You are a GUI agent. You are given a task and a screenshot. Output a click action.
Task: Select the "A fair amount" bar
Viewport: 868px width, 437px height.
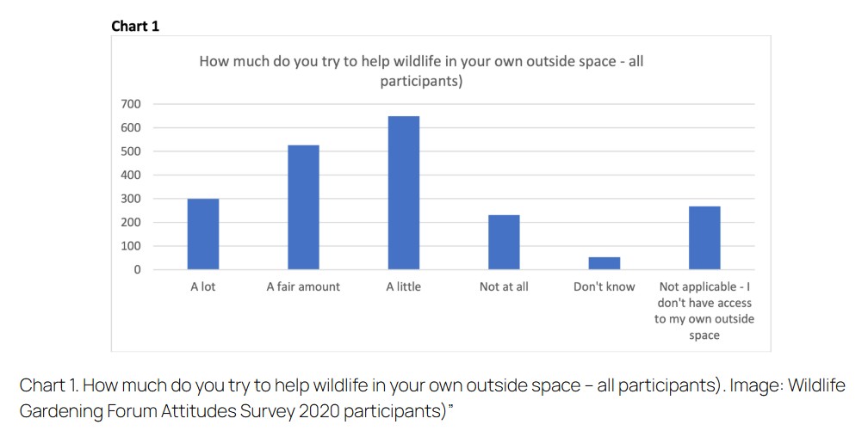303,207
